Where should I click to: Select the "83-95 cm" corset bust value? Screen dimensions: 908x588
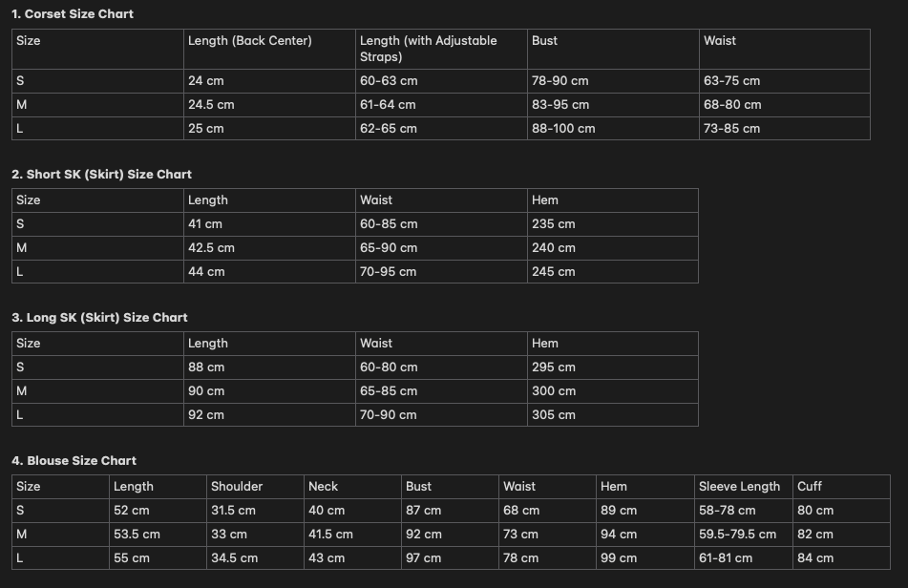tap(560, 105)
